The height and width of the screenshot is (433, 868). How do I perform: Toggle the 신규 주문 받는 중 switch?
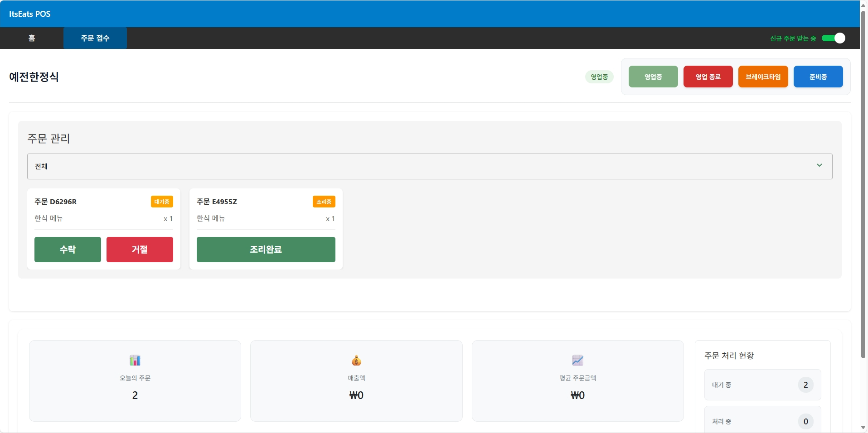tap(833, 38)
